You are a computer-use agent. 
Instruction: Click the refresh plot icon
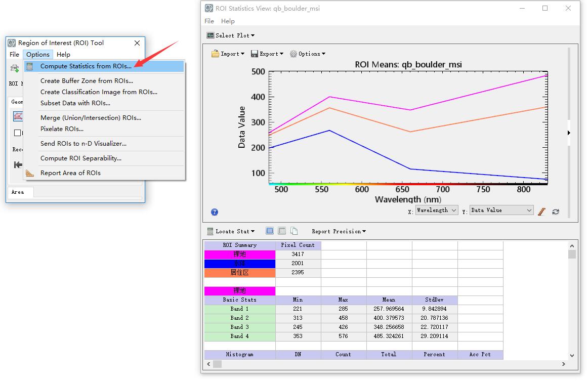click(x=556, y=211)
